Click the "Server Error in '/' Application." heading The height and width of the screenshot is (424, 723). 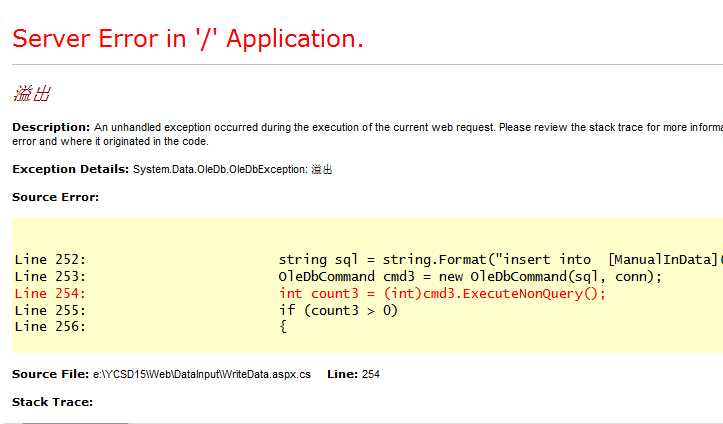pyautogui.click(x=188, y=39)
